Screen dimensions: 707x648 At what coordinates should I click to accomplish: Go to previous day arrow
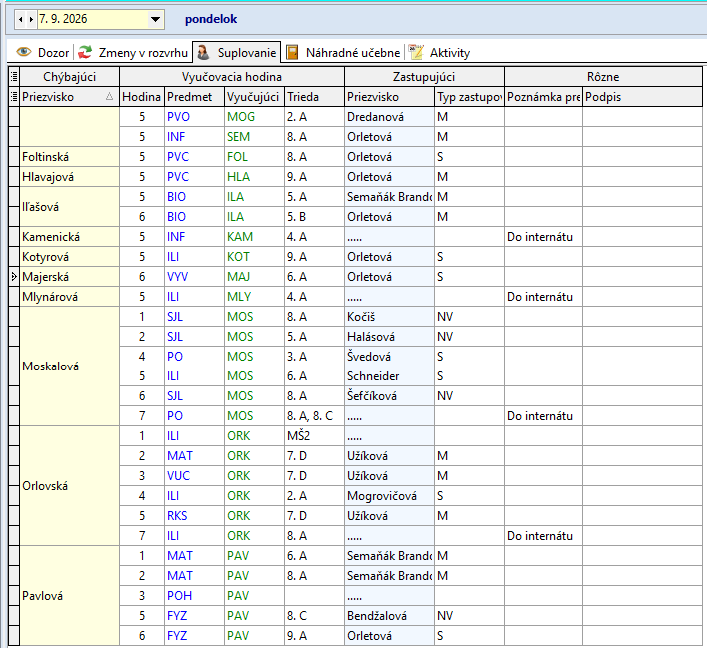tap(21, 19)
